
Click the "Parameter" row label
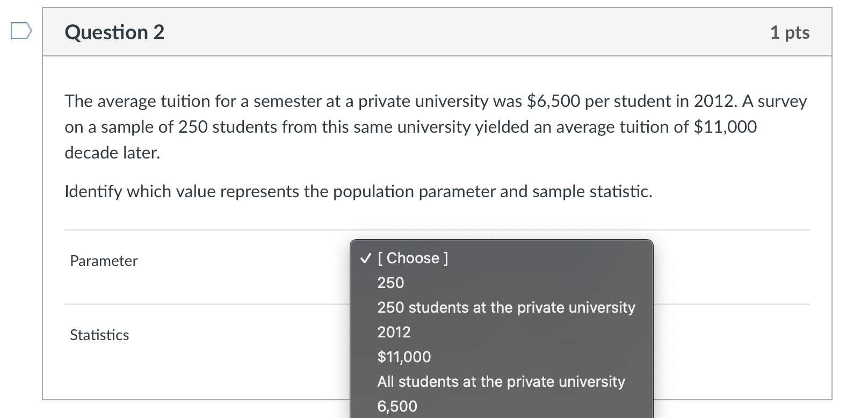coord(104,261)
